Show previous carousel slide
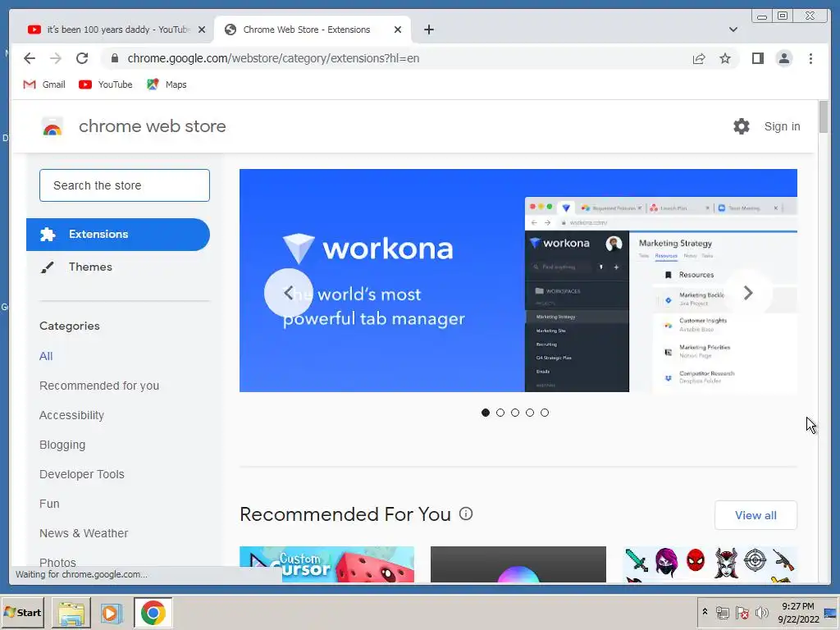Image resolution: width=840 pixels, height=630 pixels. pos(288,293)
